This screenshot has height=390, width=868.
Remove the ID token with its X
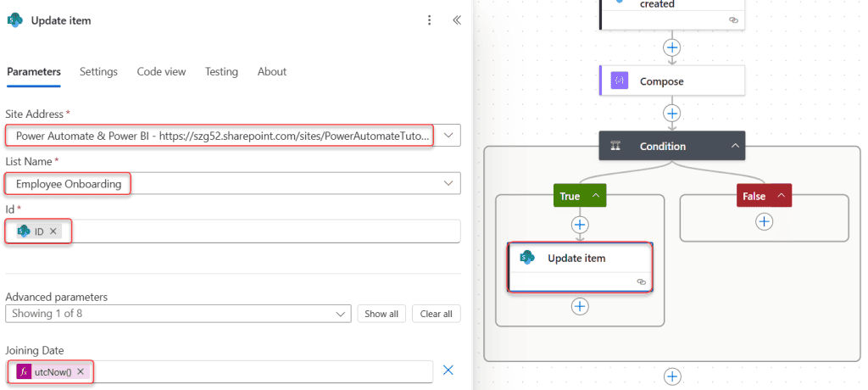[53, 231]
